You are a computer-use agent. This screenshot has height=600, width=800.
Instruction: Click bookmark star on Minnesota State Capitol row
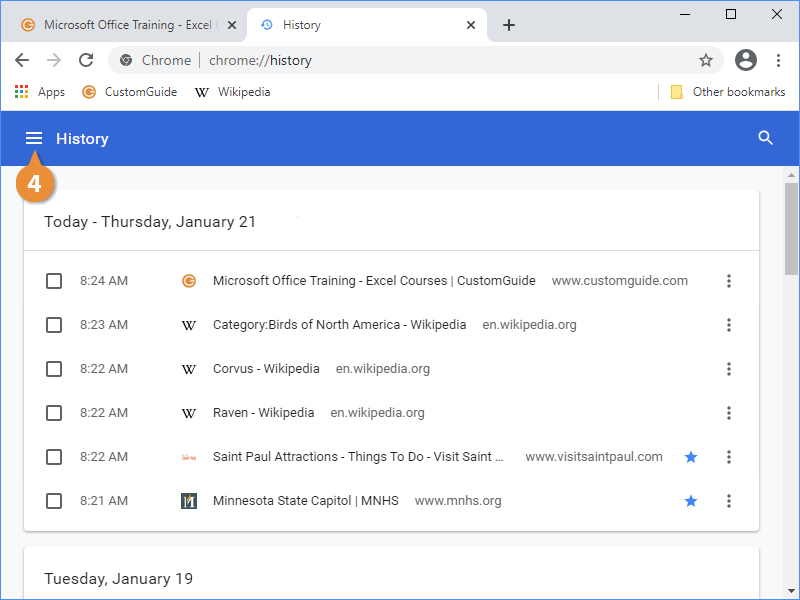[691, 501]
